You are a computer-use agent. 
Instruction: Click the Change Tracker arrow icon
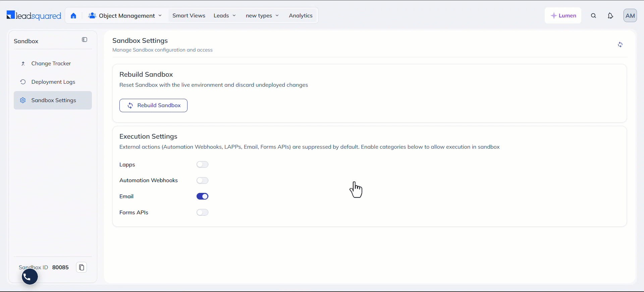(x=23, y=64)
